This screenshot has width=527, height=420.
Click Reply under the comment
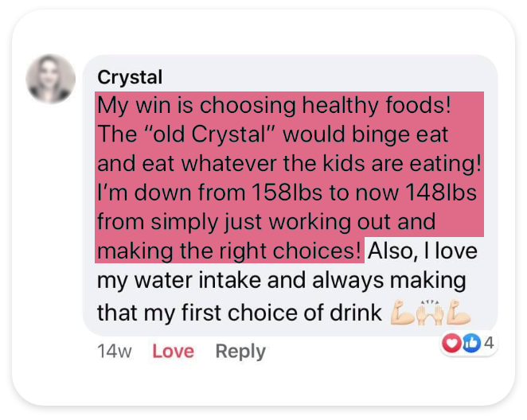point(240,352)
